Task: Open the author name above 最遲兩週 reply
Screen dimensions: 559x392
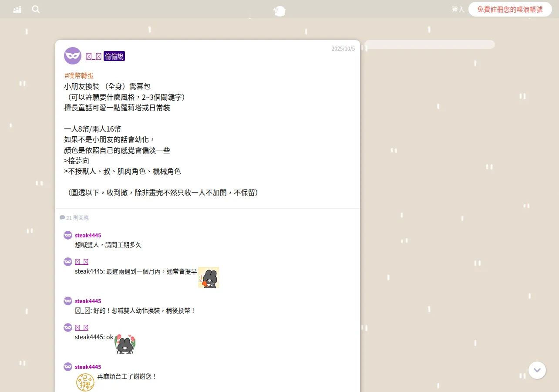Action: click(82, 261)
